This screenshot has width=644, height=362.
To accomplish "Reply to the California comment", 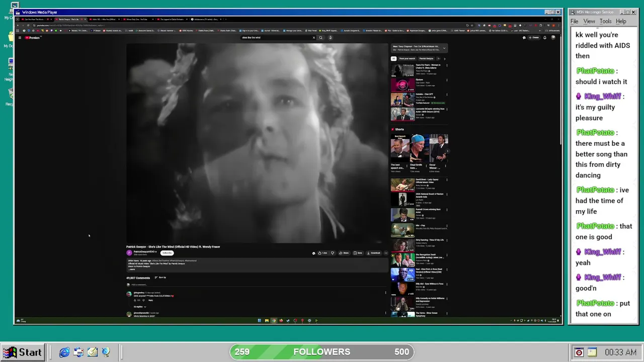I will pyautogui.click(x=150, y=300).
